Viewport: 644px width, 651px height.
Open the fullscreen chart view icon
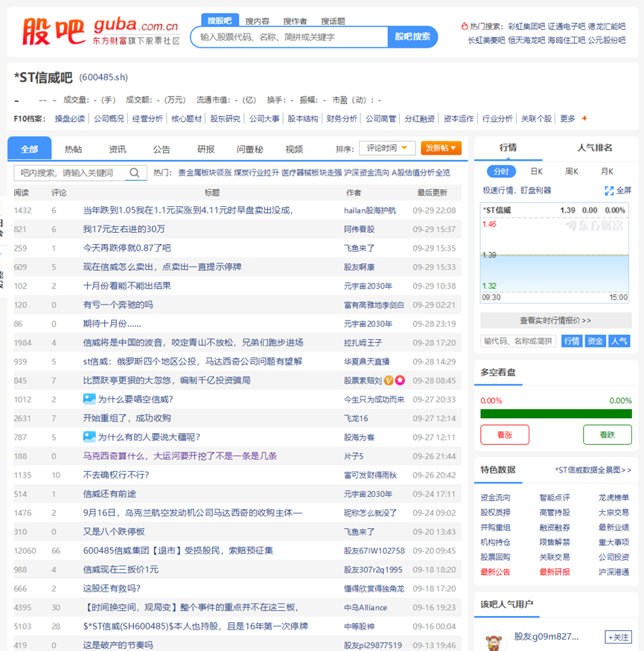coord(609,190)
